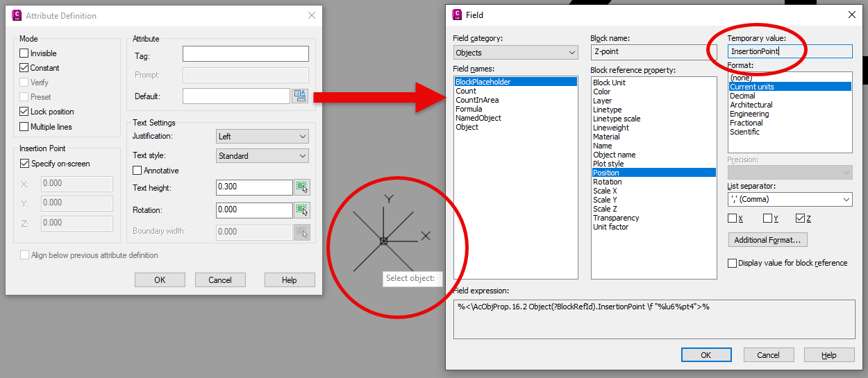Screen dimensions: 868x378
Task: Click the Rotation input field
Action: 254,209
